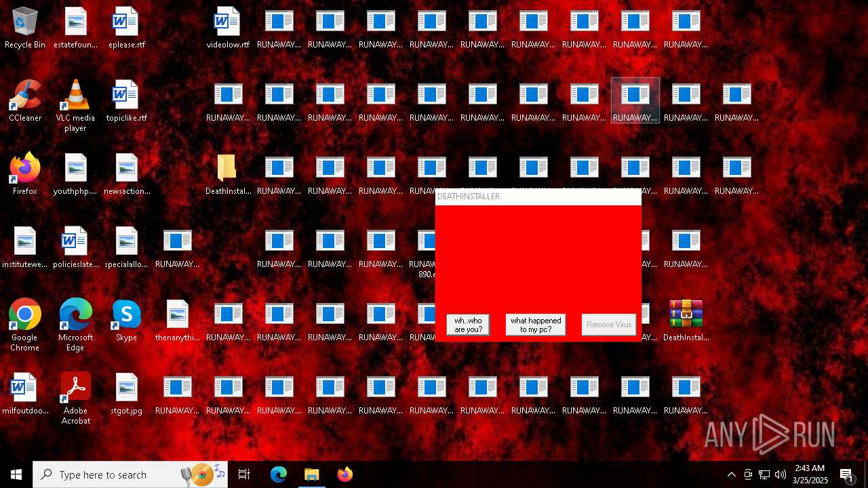Screen dimensions: 868x488
Task: Select the DeathInstal... WinRAR archive
Action: (686, 321)
